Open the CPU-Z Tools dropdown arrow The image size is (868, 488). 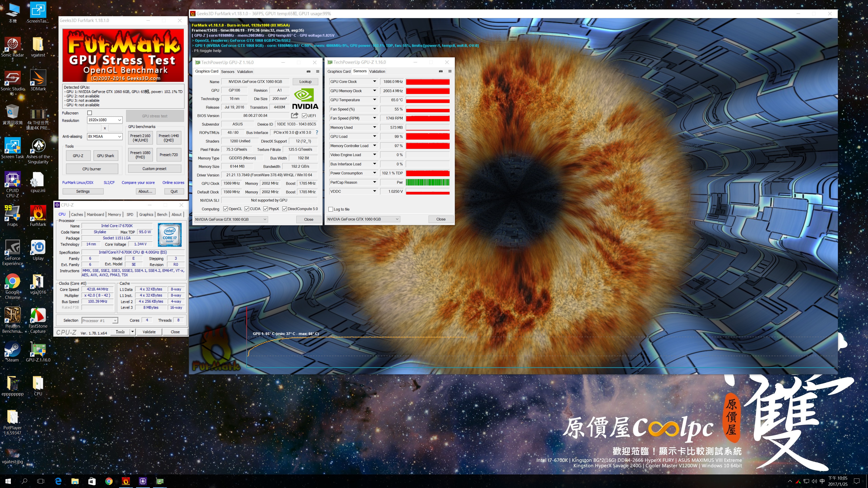pos(132,332)
